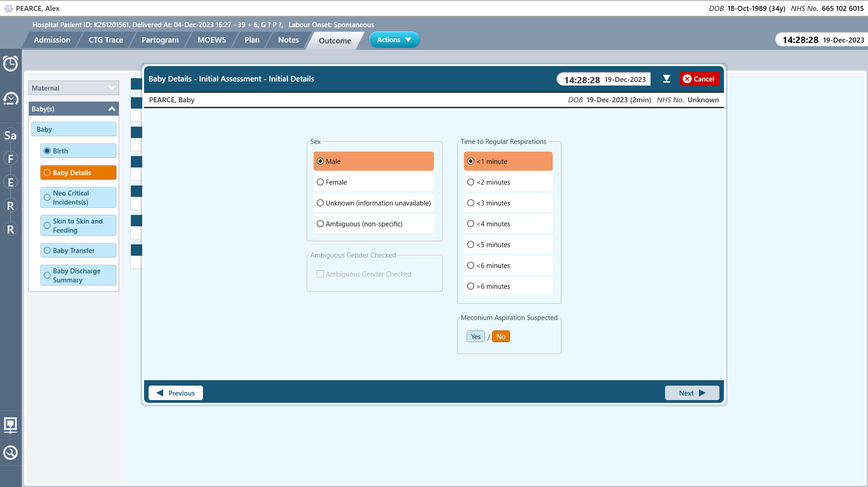Open the presentation board icon in sidebar
Image resolution: width=868 pixels, height=487 pixels.
[x=10, y=425]
